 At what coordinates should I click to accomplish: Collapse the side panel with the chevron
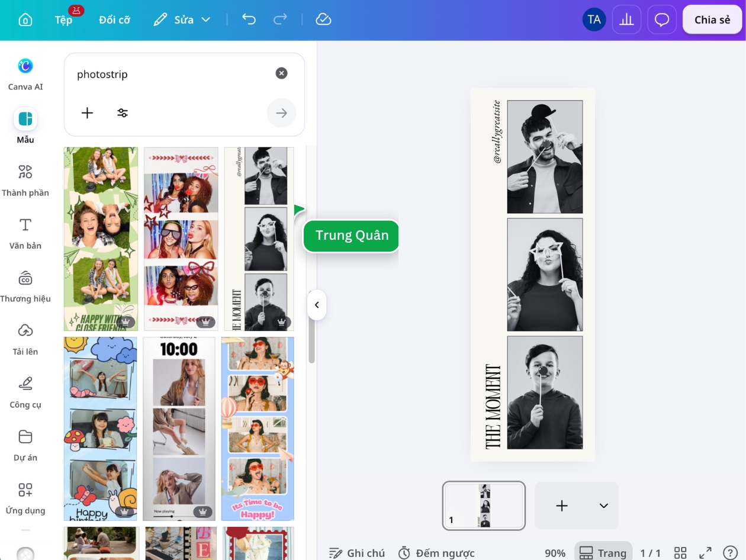point(317,305)
